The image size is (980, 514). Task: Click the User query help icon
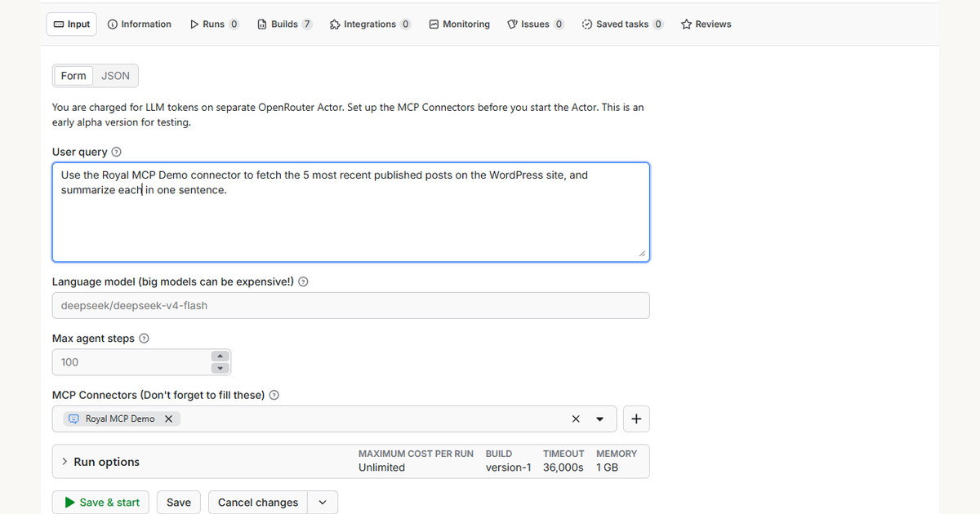tap(116, 152)
